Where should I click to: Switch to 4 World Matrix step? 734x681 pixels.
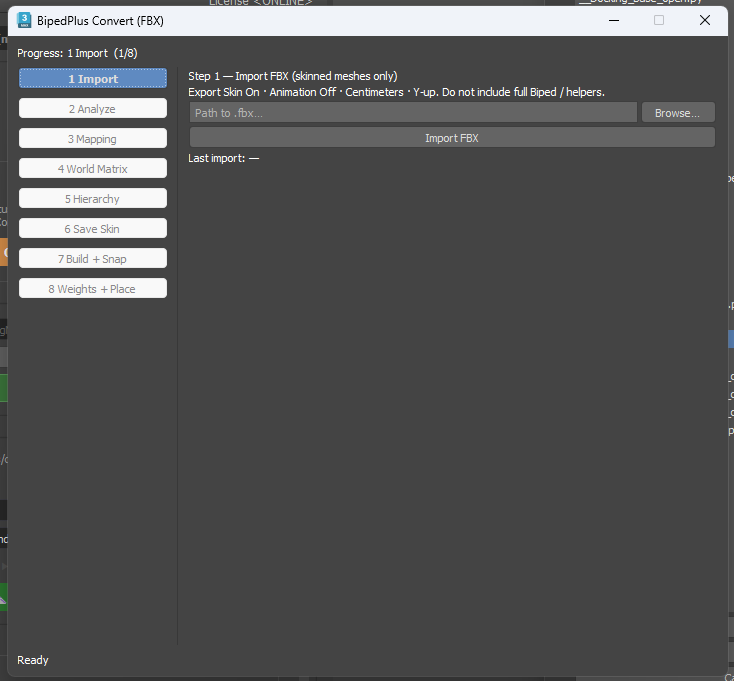[93, 168]
